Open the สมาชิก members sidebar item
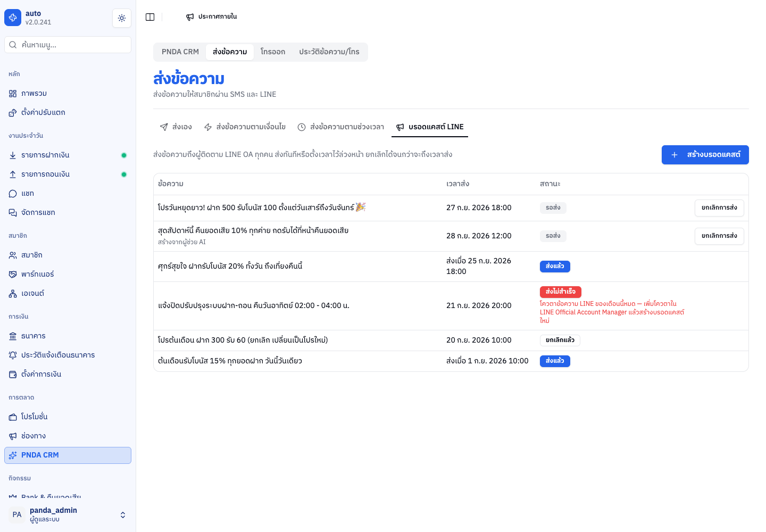The image size is (766, 532). pos(68,255)
